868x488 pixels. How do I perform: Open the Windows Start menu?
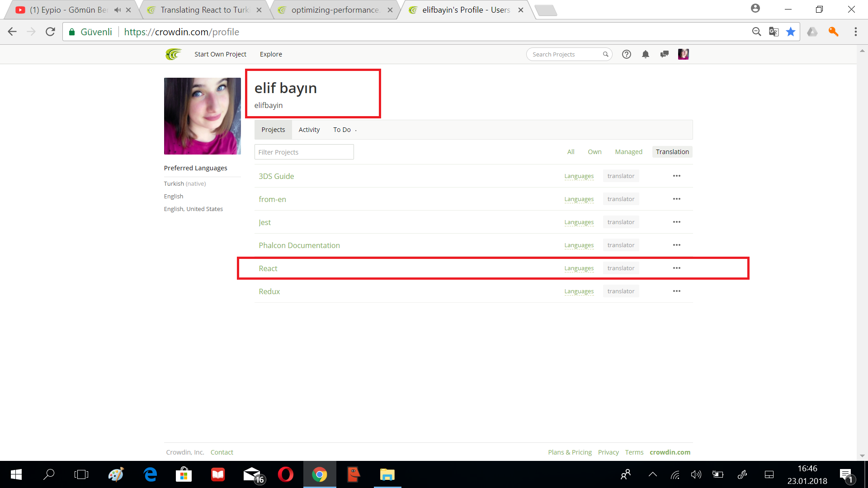pos(16,474)
